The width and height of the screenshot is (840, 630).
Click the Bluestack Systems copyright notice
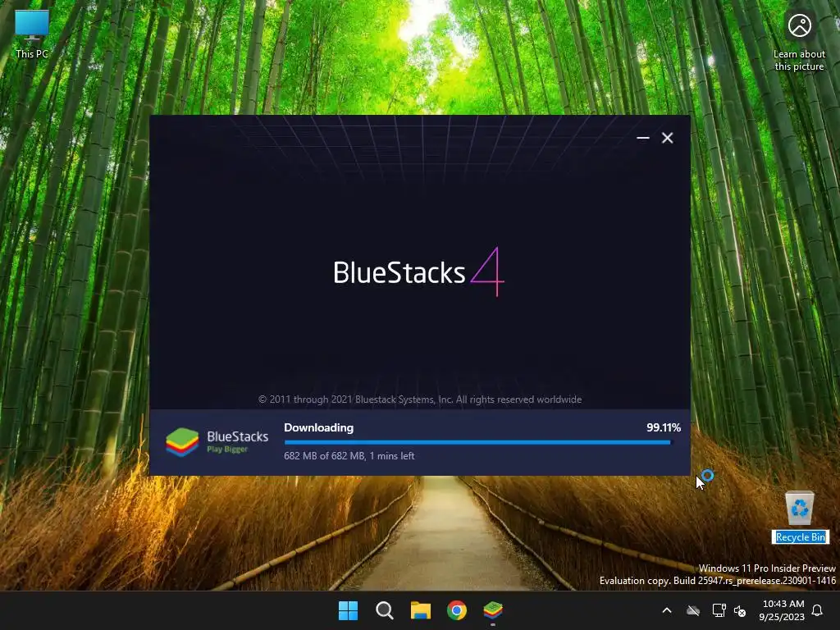tap(420, 399)
